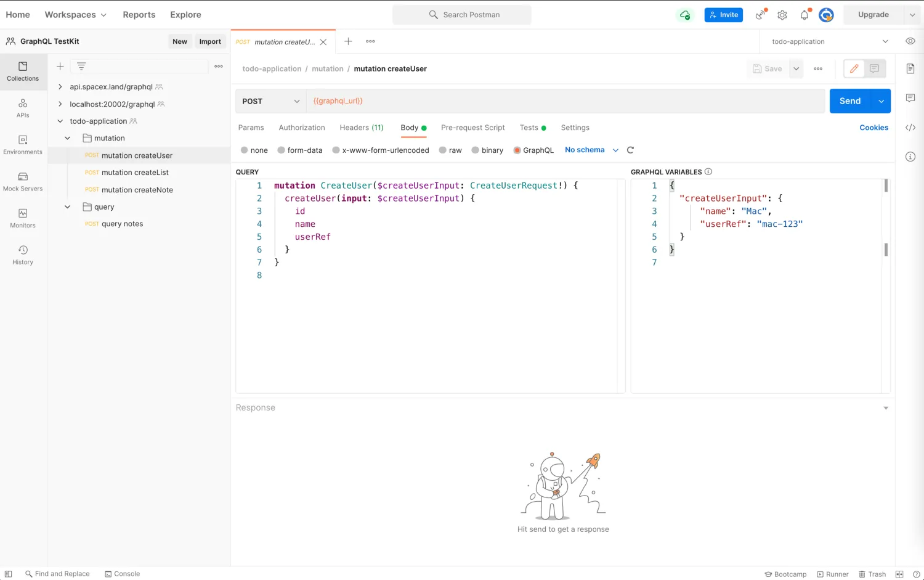Open the notifications bell

click(804, 15)
